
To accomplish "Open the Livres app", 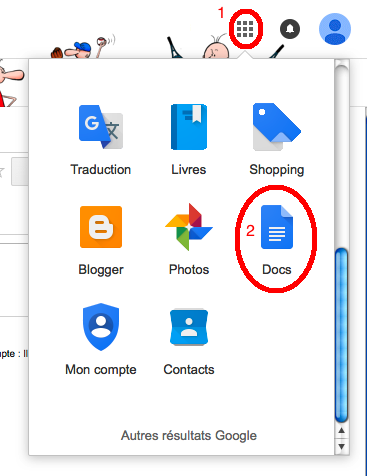I will tap(189, 127).
